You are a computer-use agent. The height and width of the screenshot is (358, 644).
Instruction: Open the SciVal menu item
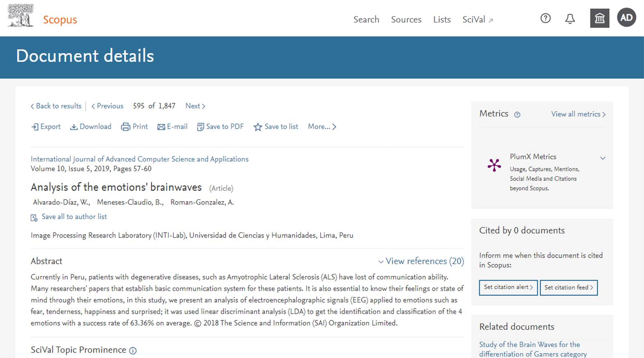[x=474, y=19]
